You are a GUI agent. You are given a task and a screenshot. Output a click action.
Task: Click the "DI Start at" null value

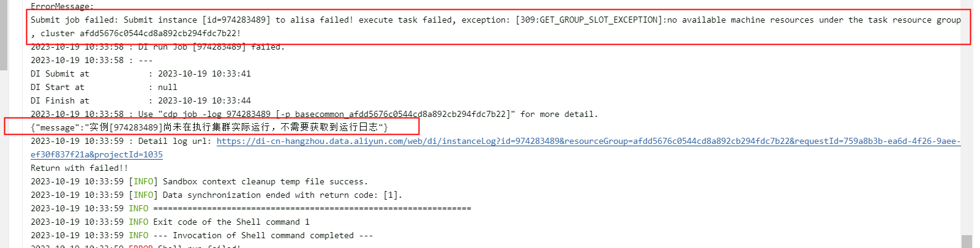[x=168, y=87]
